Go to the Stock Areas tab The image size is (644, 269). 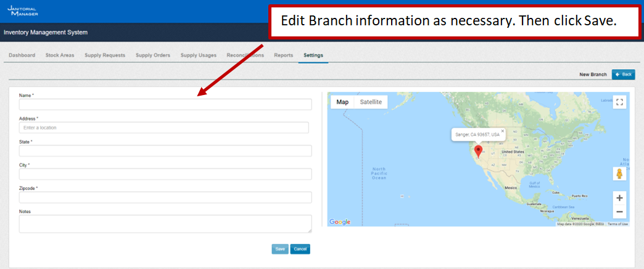pyautogui.click(x=60, y=56)
